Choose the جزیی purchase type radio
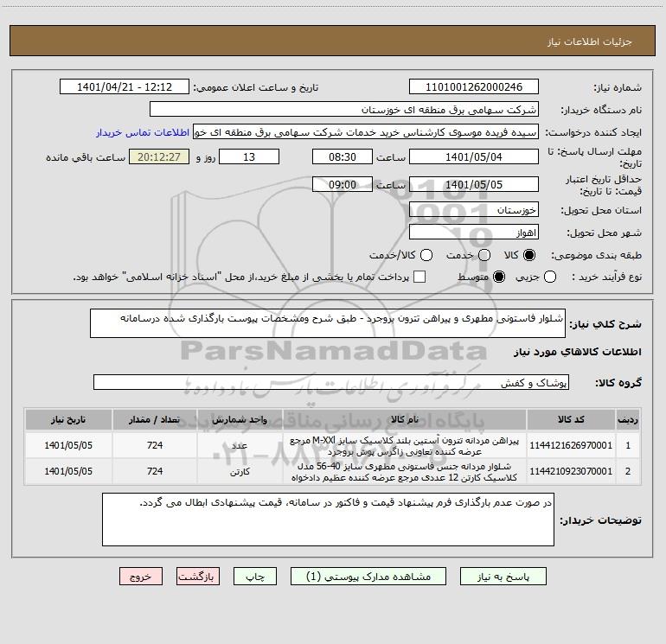The height and width of the screenshot is (644, 666). 550,277
